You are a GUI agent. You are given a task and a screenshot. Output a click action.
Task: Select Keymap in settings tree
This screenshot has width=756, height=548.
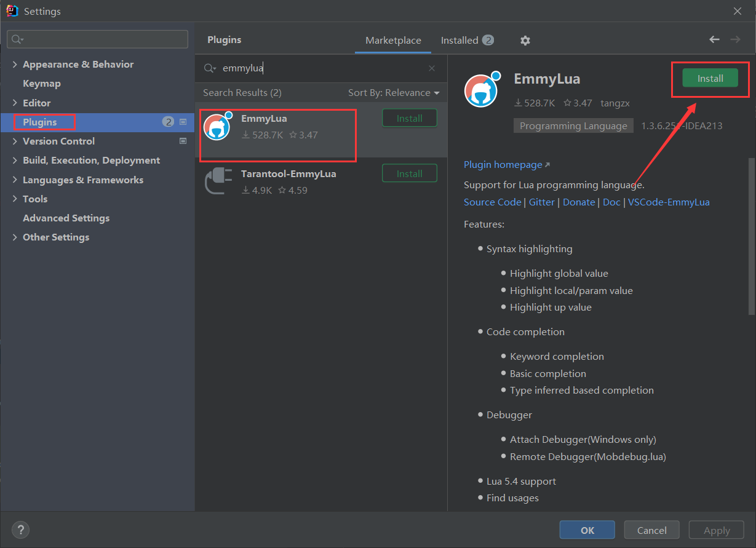point(42,84)
